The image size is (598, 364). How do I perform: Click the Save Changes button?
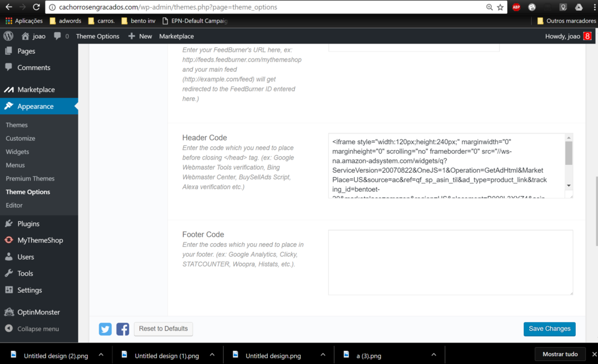(549, 329)
